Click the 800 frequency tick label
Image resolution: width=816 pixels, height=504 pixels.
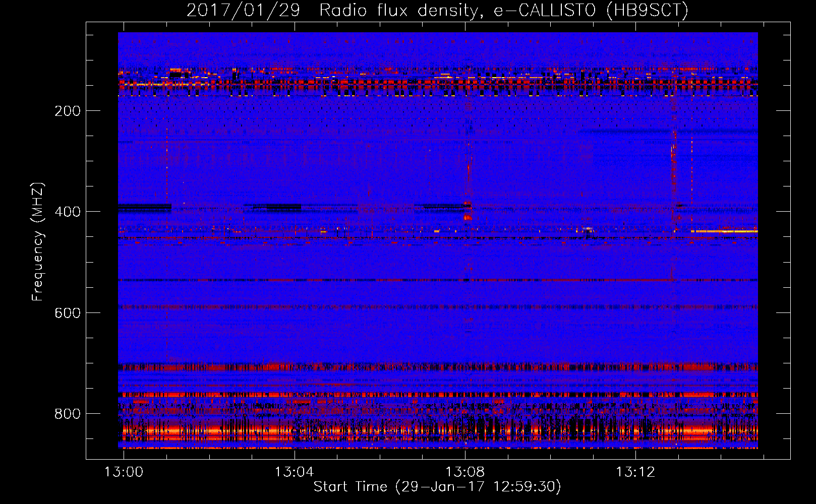pyautogui.click(x=68, y=414)
